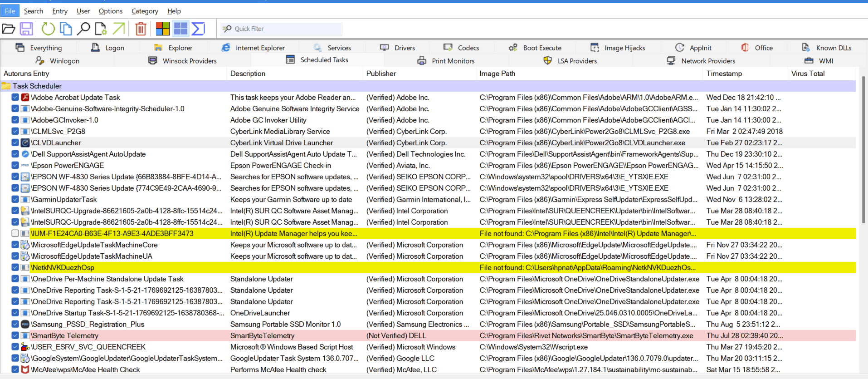The width and height of the screenshot is (868, 379).
Task: Click the Quick Filter input field
Action: 281,29
